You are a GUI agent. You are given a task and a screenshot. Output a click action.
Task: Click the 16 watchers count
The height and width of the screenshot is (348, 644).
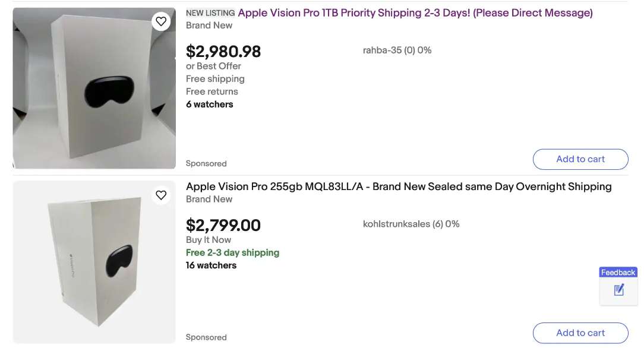211,265
